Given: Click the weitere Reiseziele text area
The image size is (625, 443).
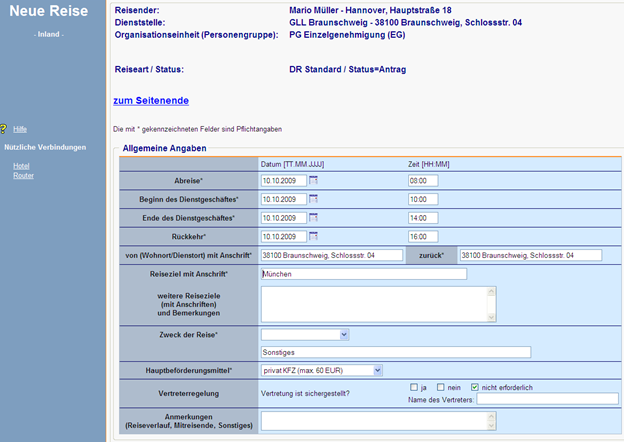Looking at the screenshot, I should [374, 304].
